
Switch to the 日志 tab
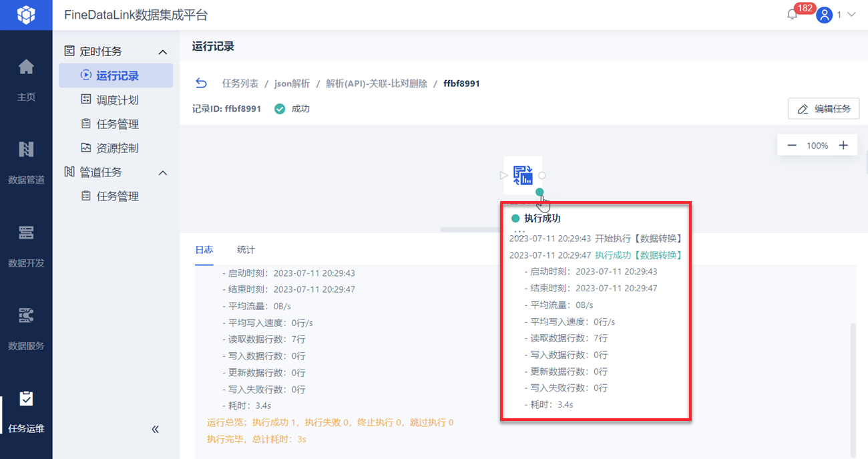[x=204, y=250]
